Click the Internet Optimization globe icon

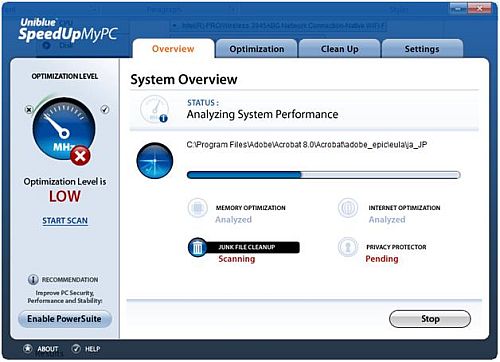tap(348, 208)
